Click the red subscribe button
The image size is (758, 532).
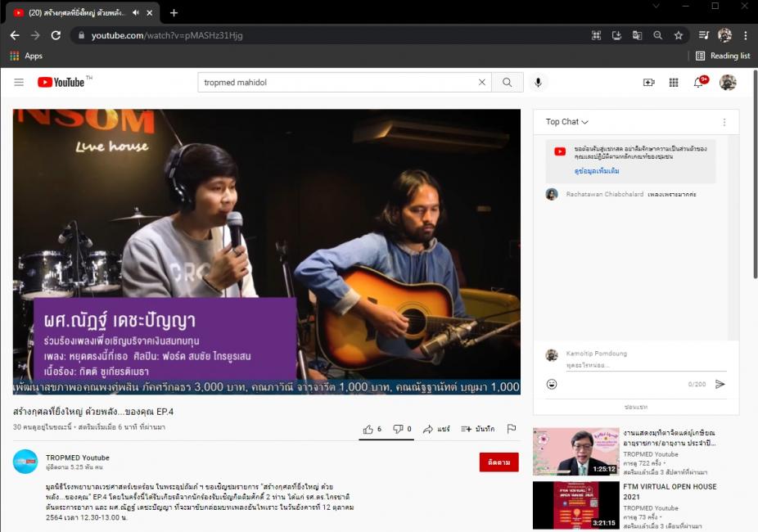[x=499, y=462]
